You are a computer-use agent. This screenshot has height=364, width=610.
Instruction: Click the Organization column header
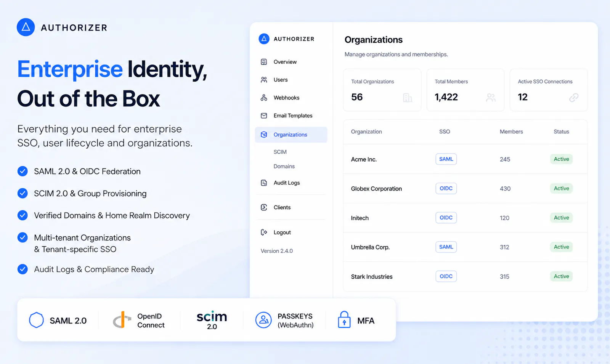366,131
